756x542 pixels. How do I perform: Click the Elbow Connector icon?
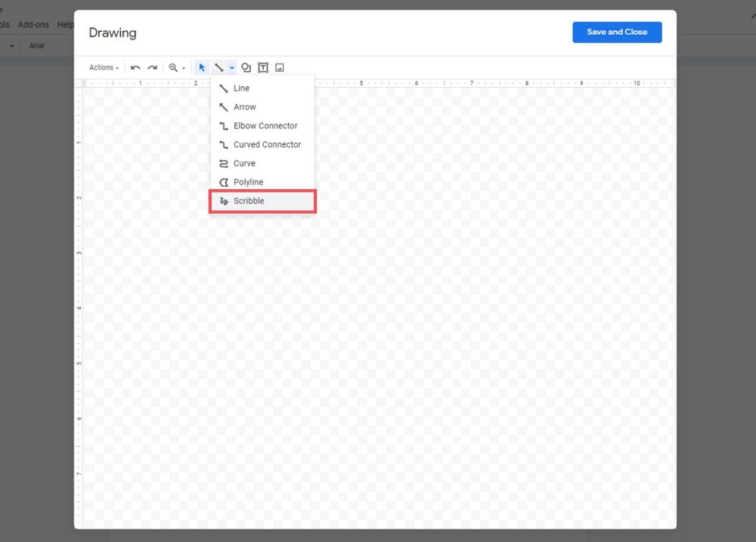pos(224,126)
